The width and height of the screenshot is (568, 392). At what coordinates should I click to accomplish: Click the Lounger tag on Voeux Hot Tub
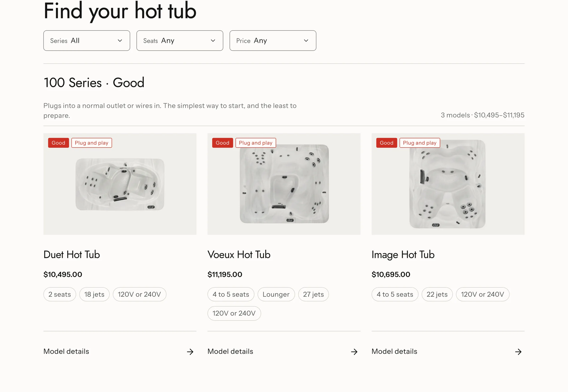coord(276,294)
